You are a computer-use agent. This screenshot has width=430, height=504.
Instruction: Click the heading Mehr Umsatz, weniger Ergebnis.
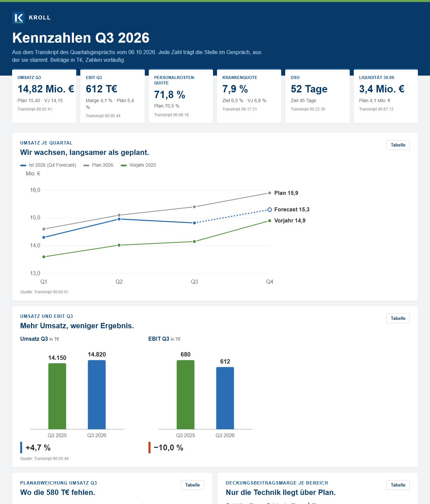click(77, 326)
